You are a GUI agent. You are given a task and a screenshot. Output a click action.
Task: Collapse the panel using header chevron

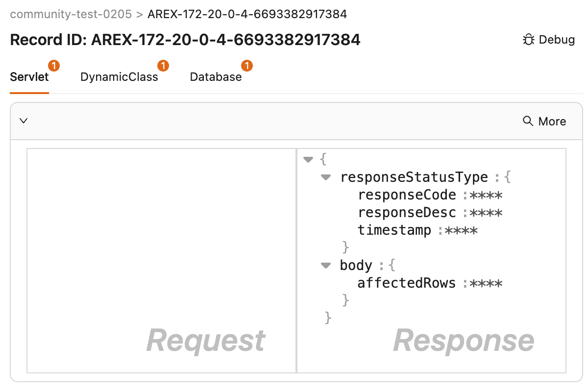point(23,121)
